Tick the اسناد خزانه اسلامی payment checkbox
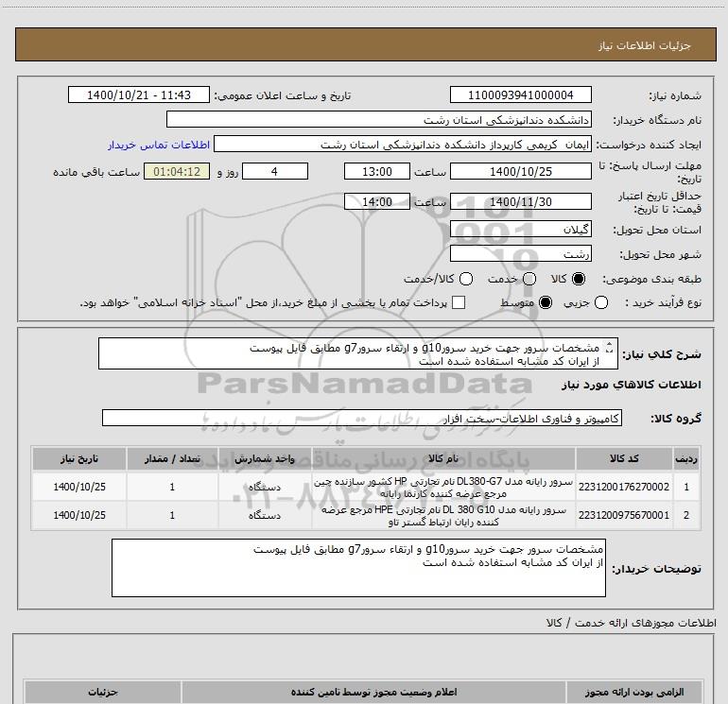728x704 pixels. tap(459, 302)
